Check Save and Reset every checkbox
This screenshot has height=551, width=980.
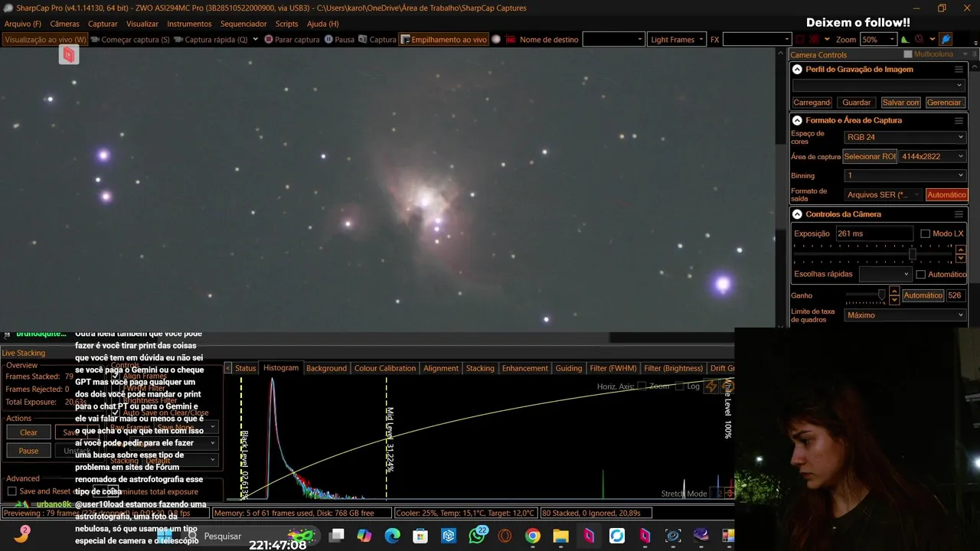[x=11, y=491]
